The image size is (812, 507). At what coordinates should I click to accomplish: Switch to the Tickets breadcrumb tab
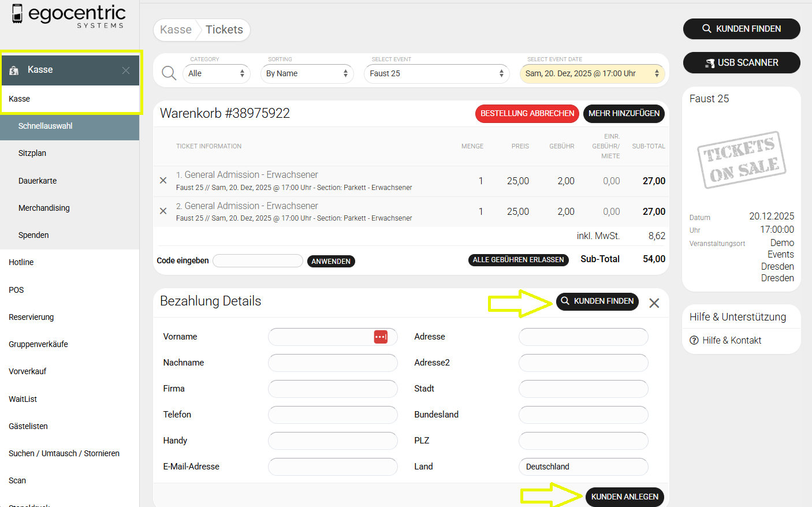click(x=224, y=30)
